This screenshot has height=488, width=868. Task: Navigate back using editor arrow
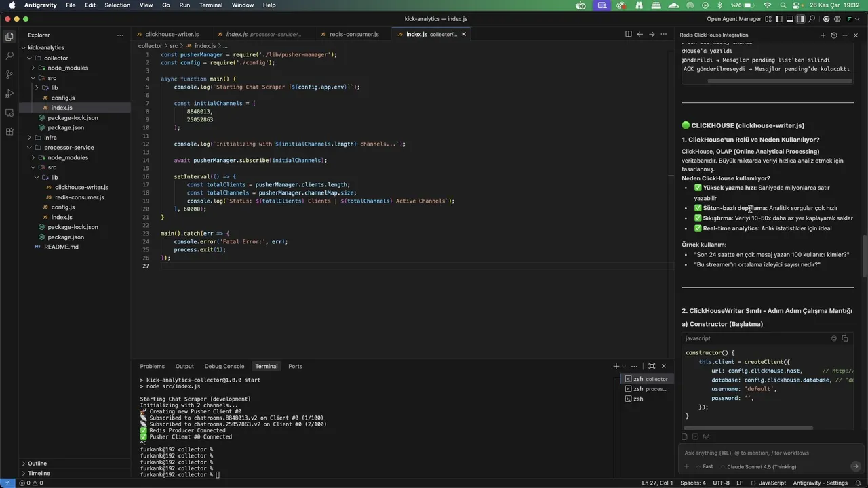[x=640, y=34]
